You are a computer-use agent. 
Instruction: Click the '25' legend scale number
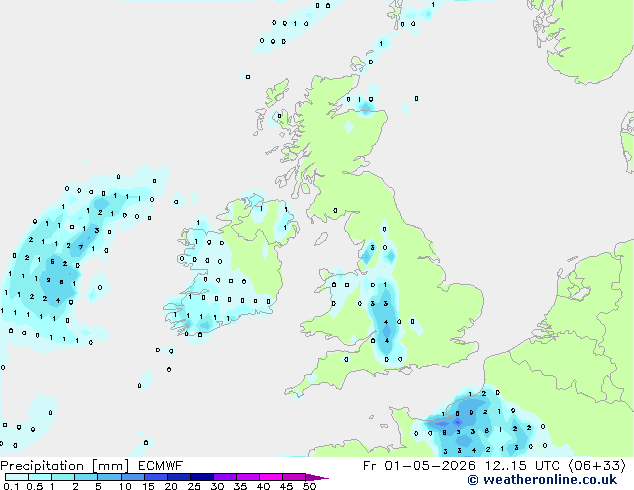(194, 486)
